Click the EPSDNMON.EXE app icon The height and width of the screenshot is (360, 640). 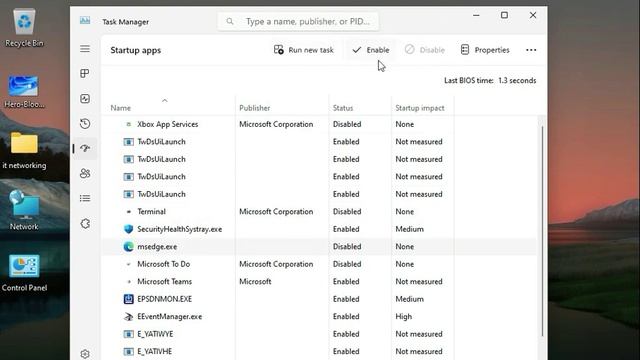click(x=129, y=299)
